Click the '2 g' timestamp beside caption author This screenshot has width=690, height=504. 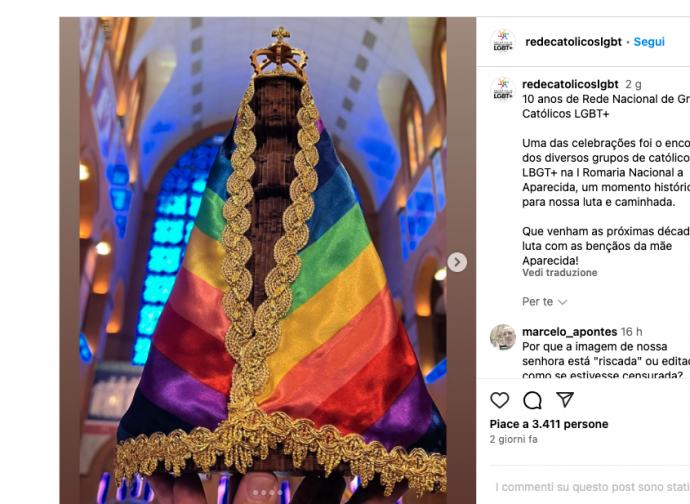(633, 84)
